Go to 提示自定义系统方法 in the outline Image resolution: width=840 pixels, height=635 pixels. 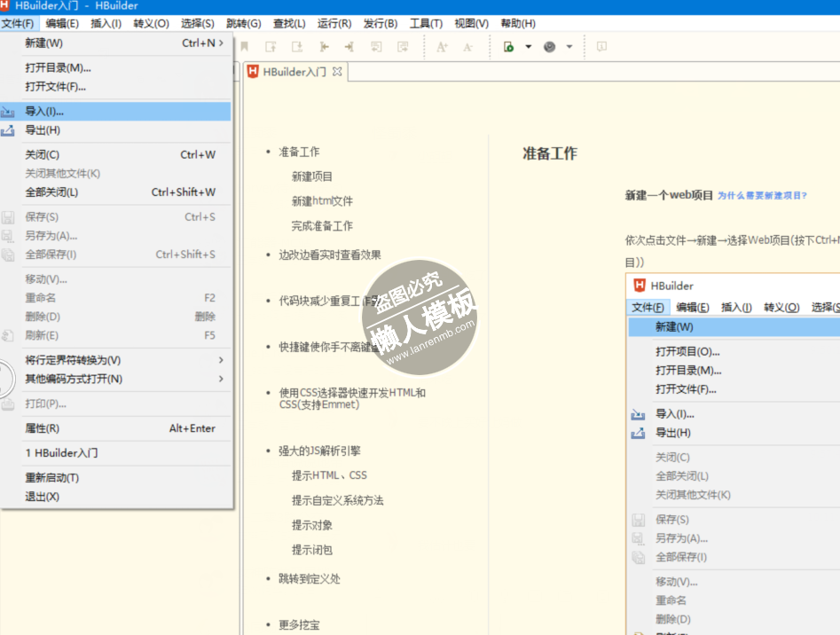click(337, 500)
